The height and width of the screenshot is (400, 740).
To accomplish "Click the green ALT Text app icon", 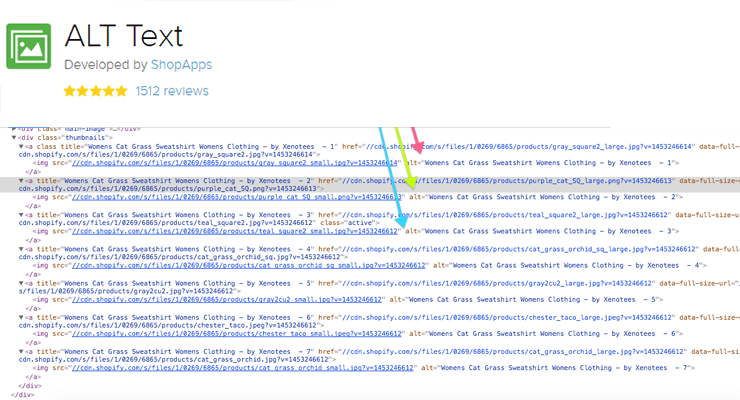I will click(28, 46).
